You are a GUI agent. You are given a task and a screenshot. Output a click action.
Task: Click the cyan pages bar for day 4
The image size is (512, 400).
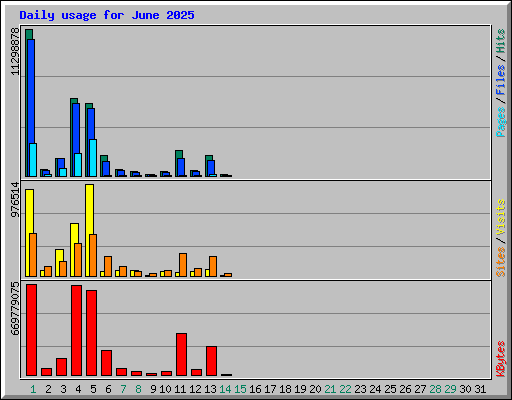coord(78,165)
